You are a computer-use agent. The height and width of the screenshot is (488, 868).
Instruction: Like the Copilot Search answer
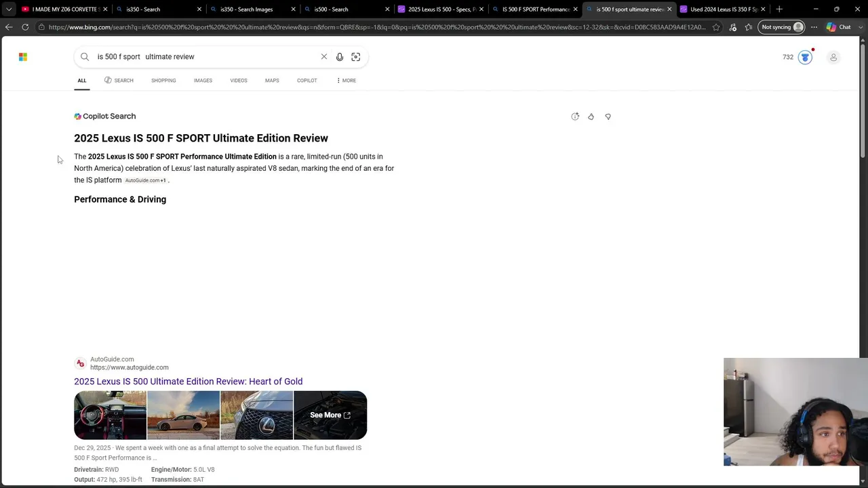(x=591, y=117)
